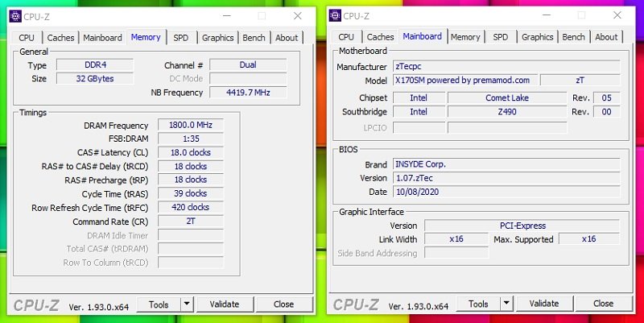Click Tools button in left window

click(x=159, y=304)
